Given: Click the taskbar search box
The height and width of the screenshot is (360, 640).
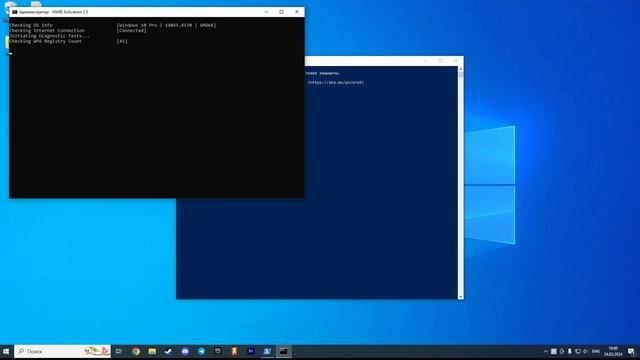Looking at the screenshot, I should (x=62, y=351).
